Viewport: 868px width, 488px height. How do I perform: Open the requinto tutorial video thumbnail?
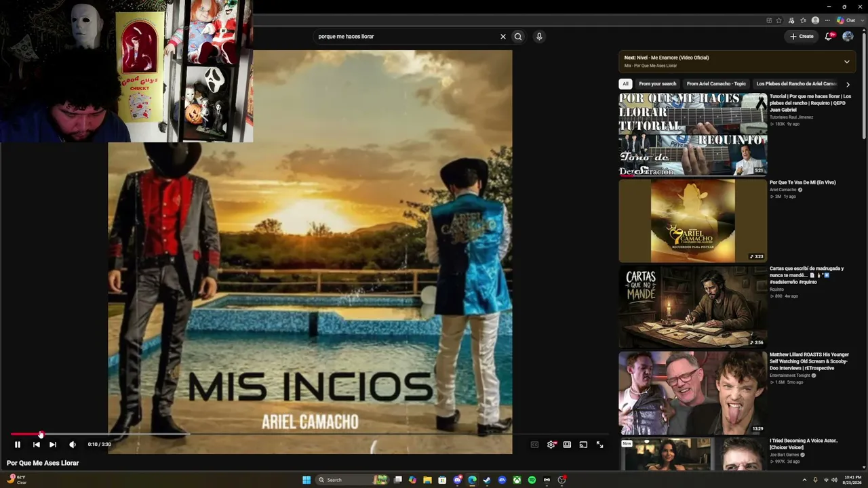(x=693, y=134)
